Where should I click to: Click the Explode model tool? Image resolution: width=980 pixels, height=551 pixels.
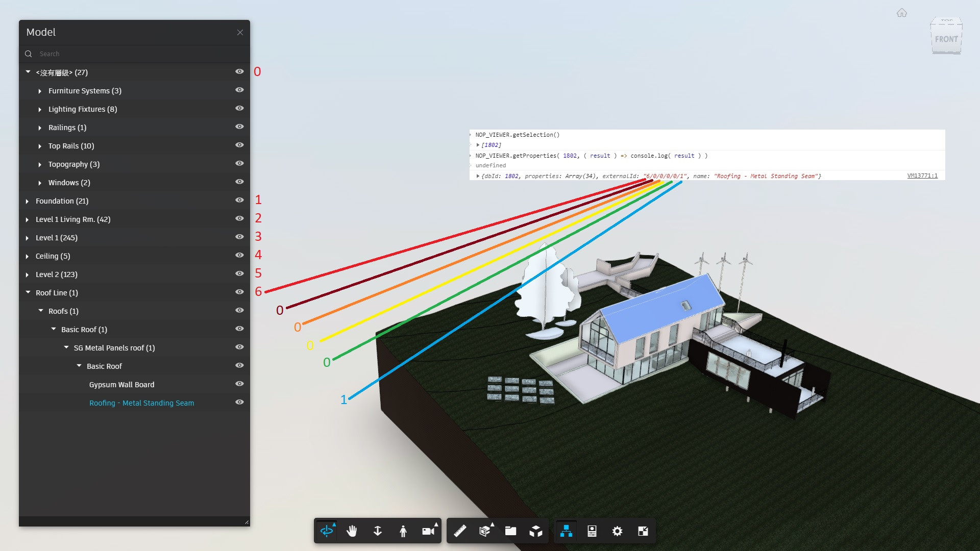[536, 531]
